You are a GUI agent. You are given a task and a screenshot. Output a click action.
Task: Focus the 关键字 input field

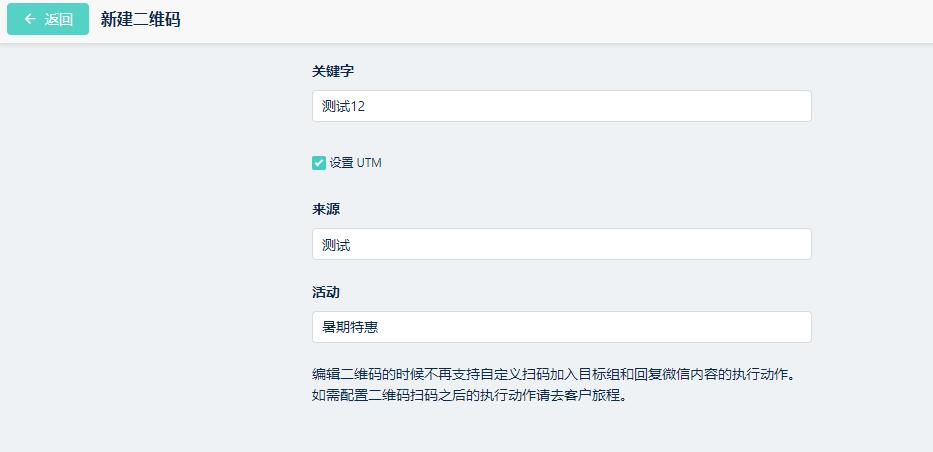(561, 106)
